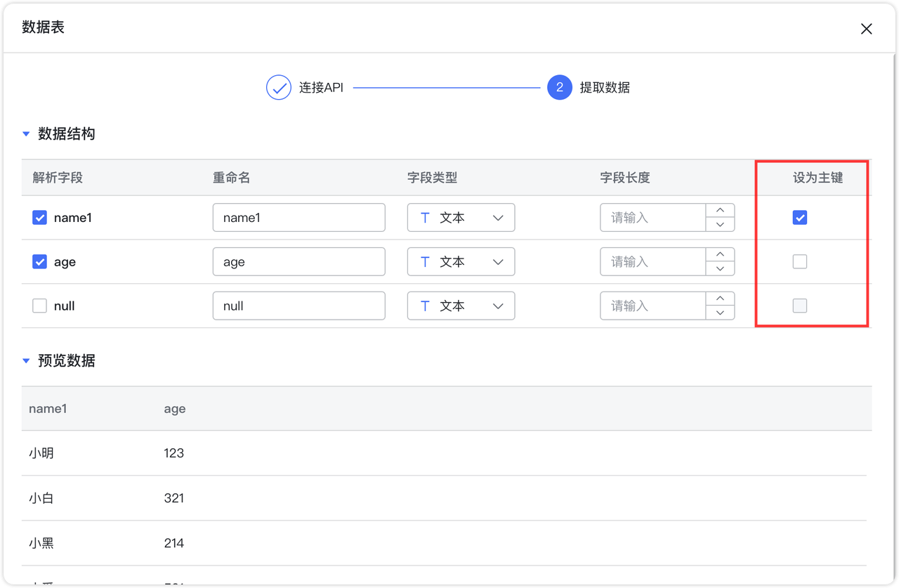This screenshot has width=899, height=588.
Task: Open field type dropdown for name1 row
Action: coord(461,218)
